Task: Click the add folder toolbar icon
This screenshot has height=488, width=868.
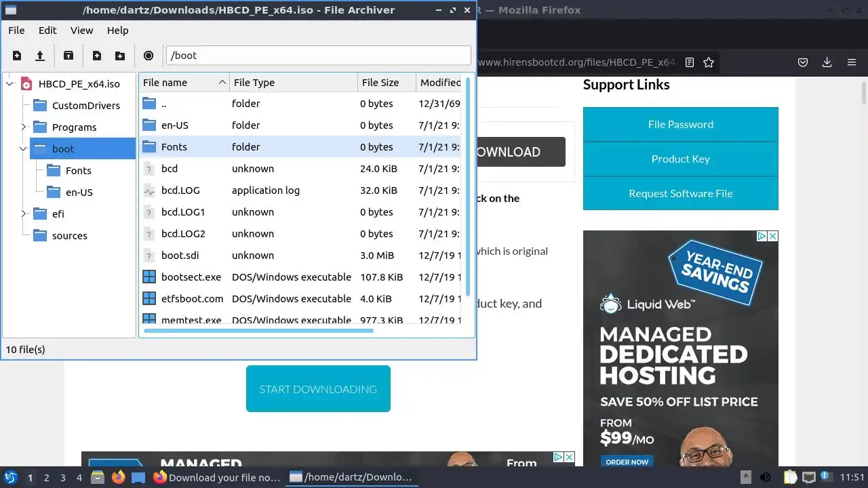Action: 120,56
